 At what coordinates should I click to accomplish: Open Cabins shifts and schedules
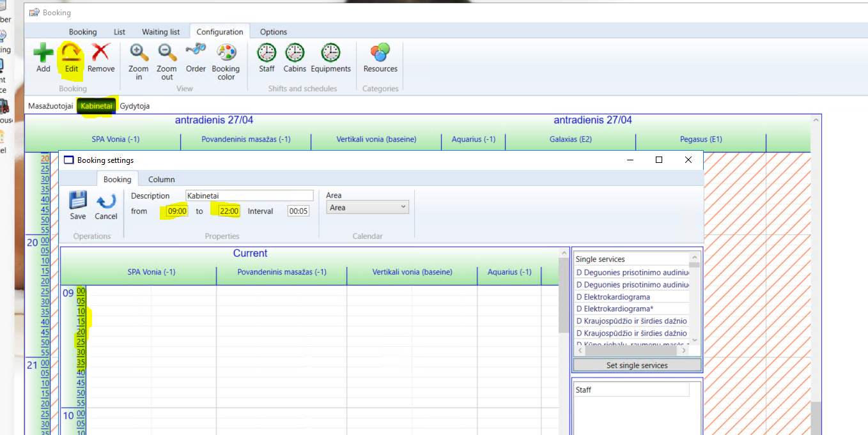pyautogui.click(x=295, y=53)
